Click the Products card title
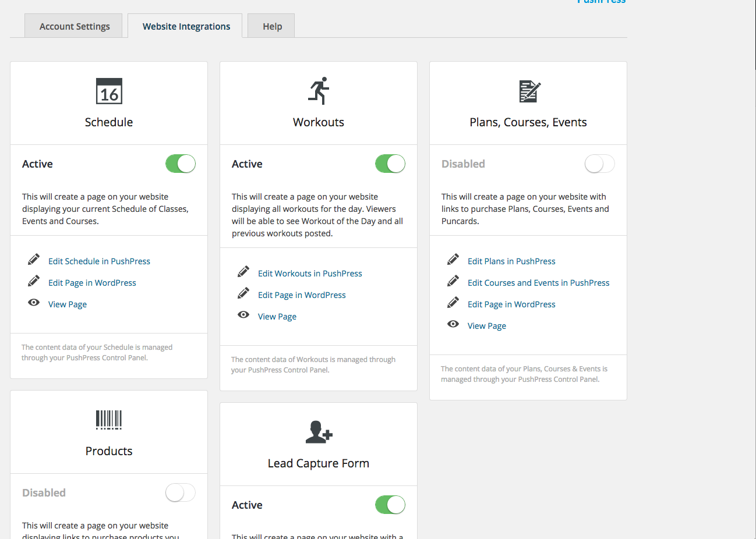Image resolution: width=756 pixels, height=539 pixels. pyautogui.click(x=109, y=451)
